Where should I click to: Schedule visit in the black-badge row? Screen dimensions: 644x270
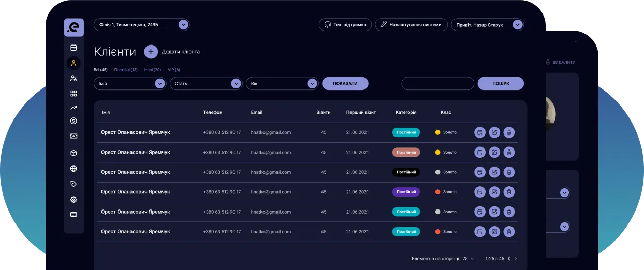point(480,172)
